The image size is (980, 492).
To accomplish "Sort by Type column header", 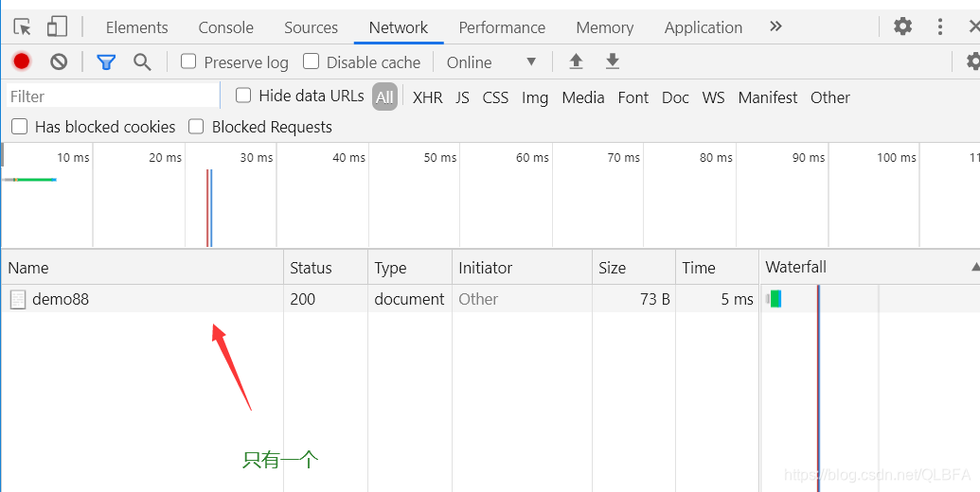I will [x=410, y=267].
